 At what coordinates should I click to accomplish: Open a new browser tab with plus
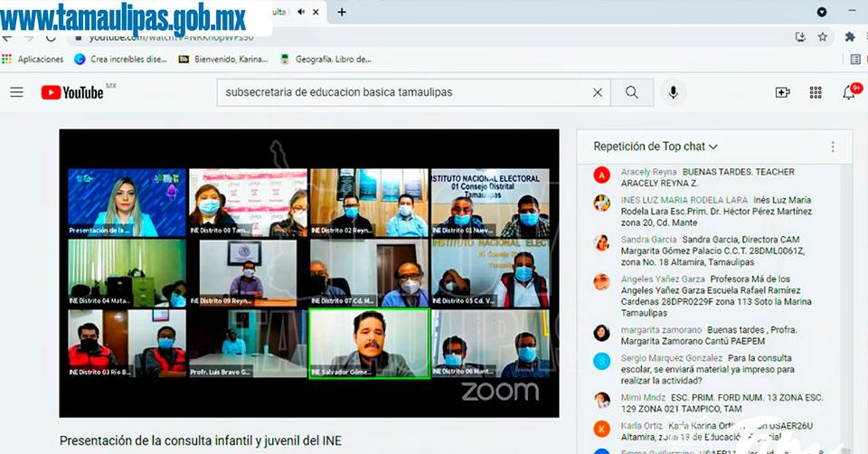[342, 12]
